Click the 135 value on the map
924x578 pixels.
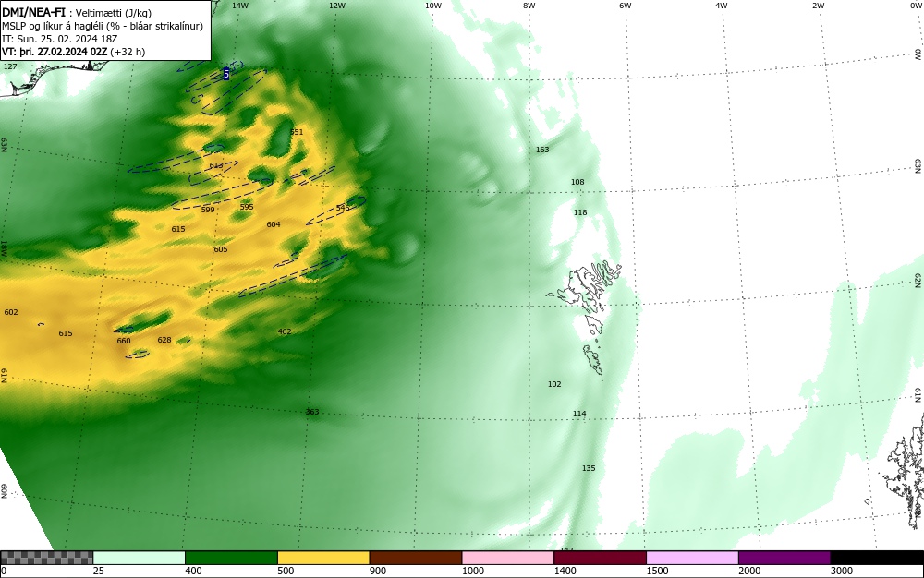(589, 468)
